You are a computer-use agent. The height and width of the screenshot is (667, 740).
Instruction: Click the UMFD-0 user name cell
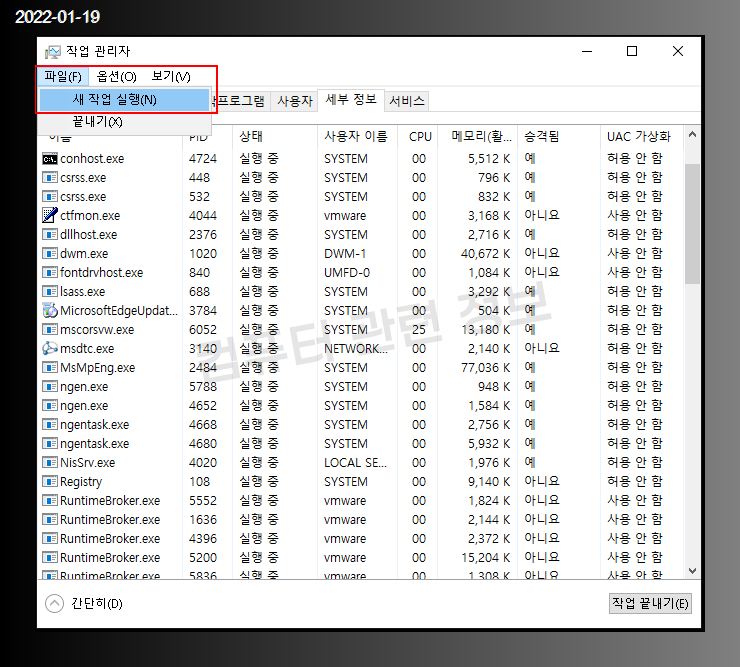(x=347, y=272)
